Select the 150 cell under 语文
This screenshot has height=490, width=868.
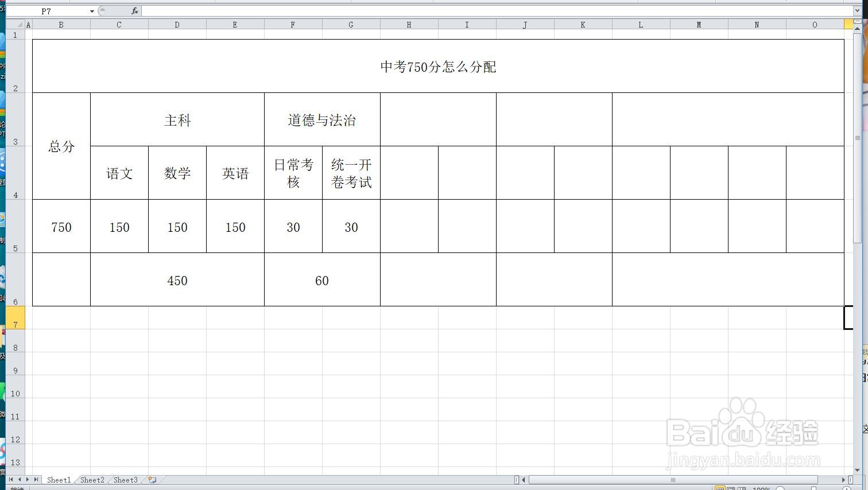(119, 226)
